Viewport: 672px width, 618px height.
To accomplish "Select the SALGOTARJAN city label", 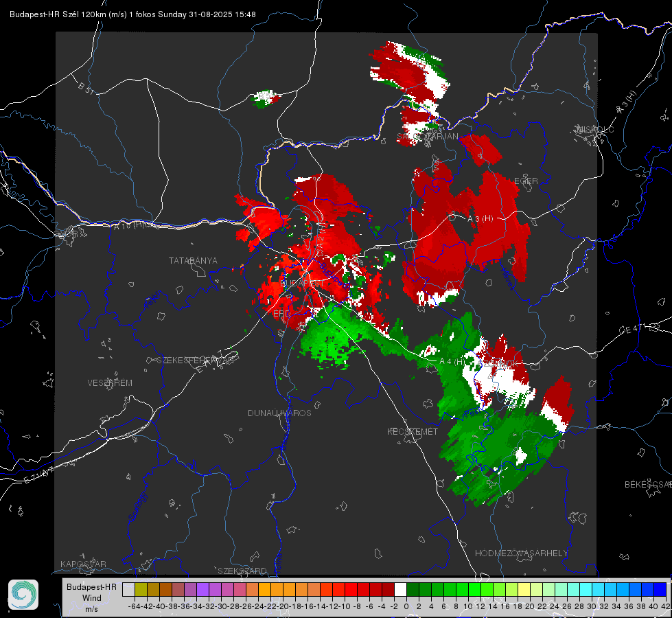I will [x=427, y=137].
